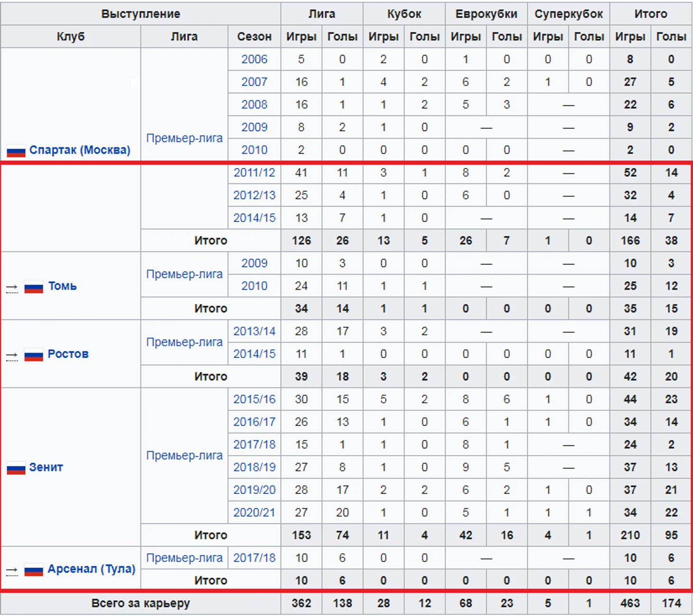
Task: Select career league goals value 138
Action: pyautogui.click(x=342, y=603)
